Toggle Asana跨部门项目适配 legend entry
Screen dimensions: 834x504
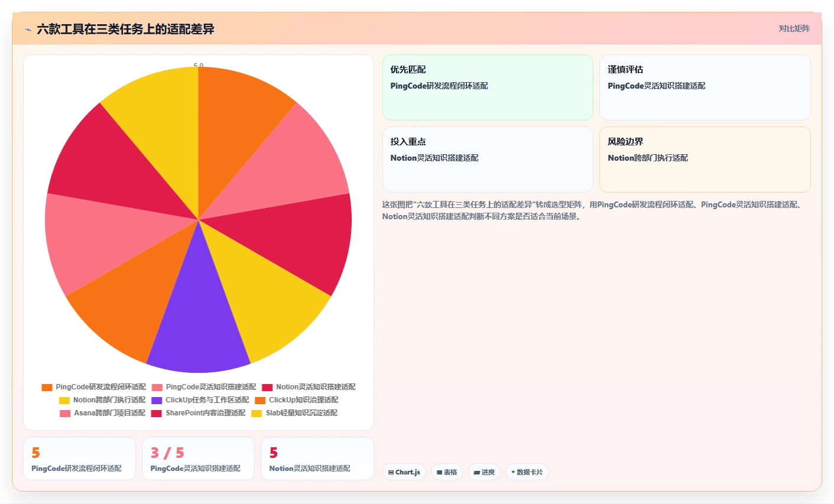(x=102, y=413)
